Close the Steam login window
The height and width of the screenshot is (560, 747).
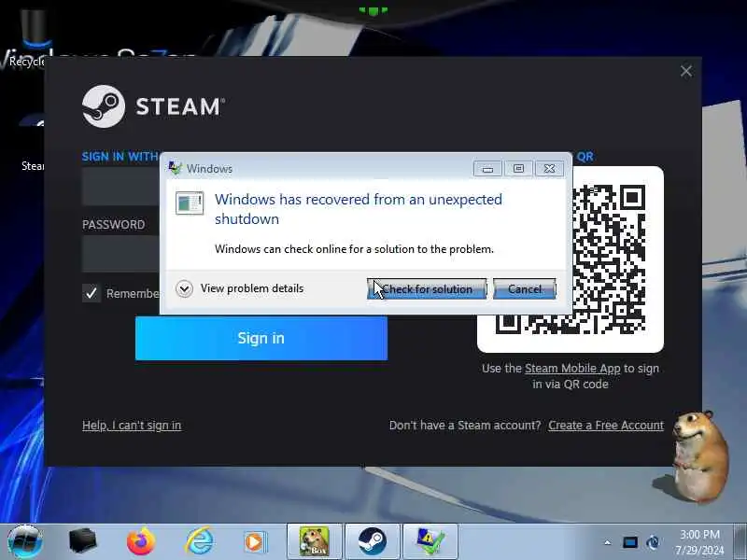[x=686, y=72]
